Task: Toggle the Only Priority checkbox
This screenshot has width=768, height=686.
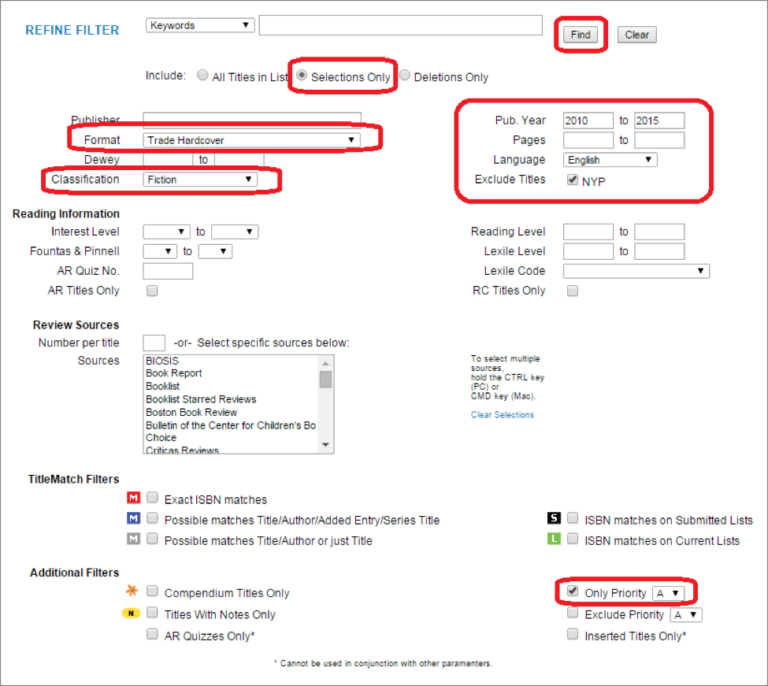Action: click(x=572, y=593)
